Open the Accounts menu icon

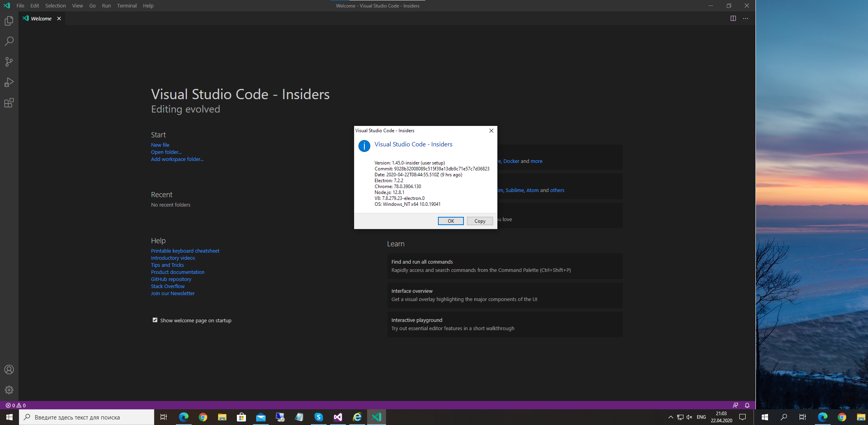pyautogui.click(x=9, y=370)
